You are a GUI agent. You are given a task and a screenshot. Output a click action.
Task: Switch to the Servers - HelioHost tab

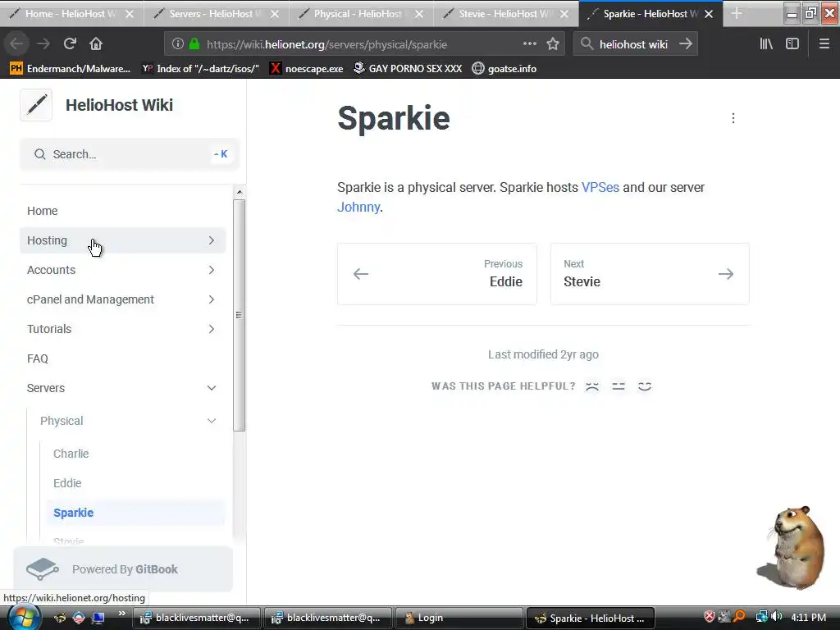tap(217, 14)
